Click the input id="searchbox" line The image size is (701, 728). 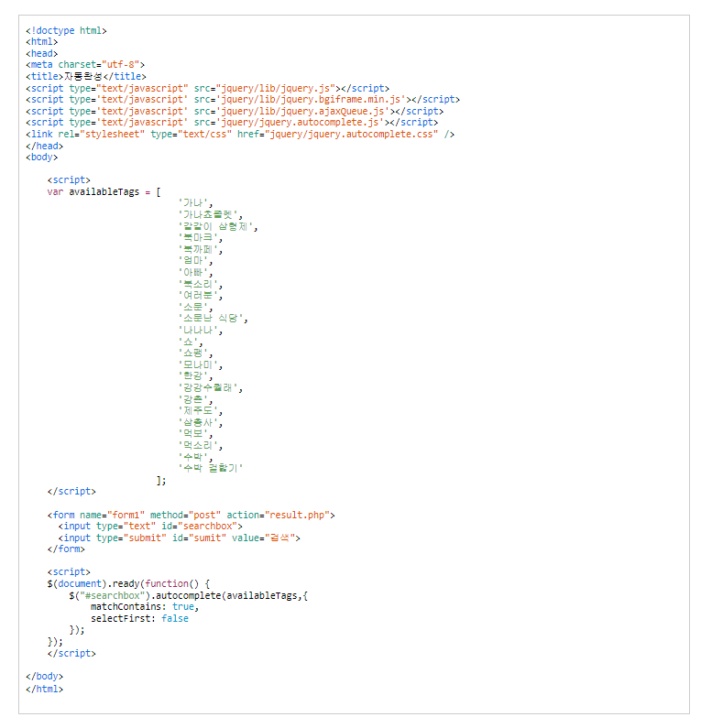[150, 526]
